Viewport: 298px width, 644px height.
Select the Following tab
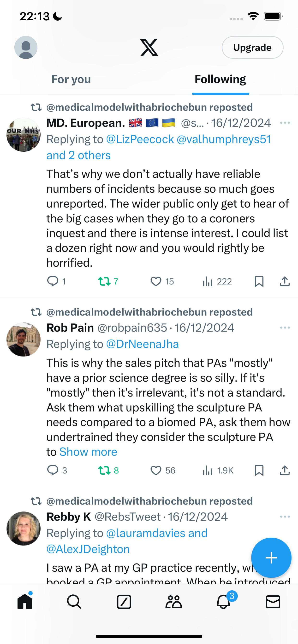point(220,79)
